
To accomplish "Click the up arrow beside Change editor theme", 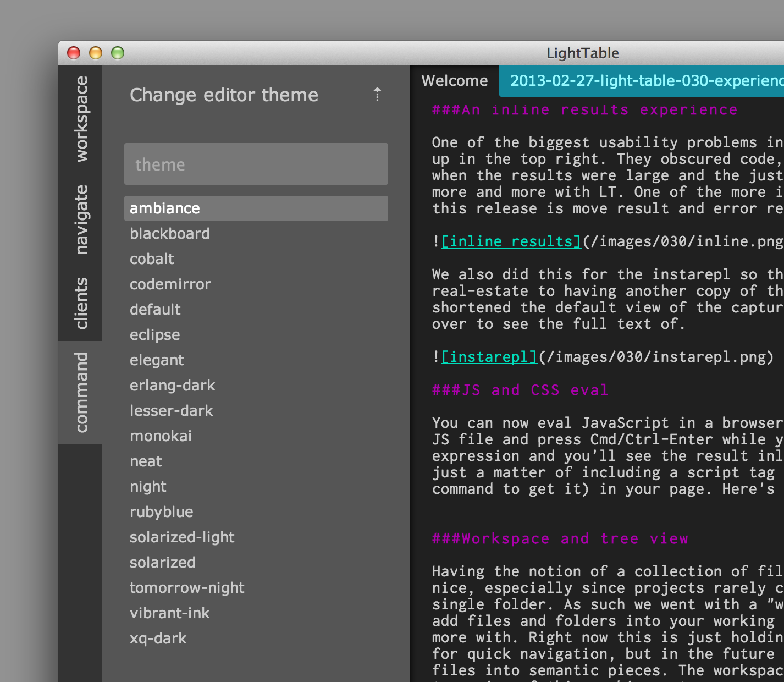I will [x=377, y=95].
